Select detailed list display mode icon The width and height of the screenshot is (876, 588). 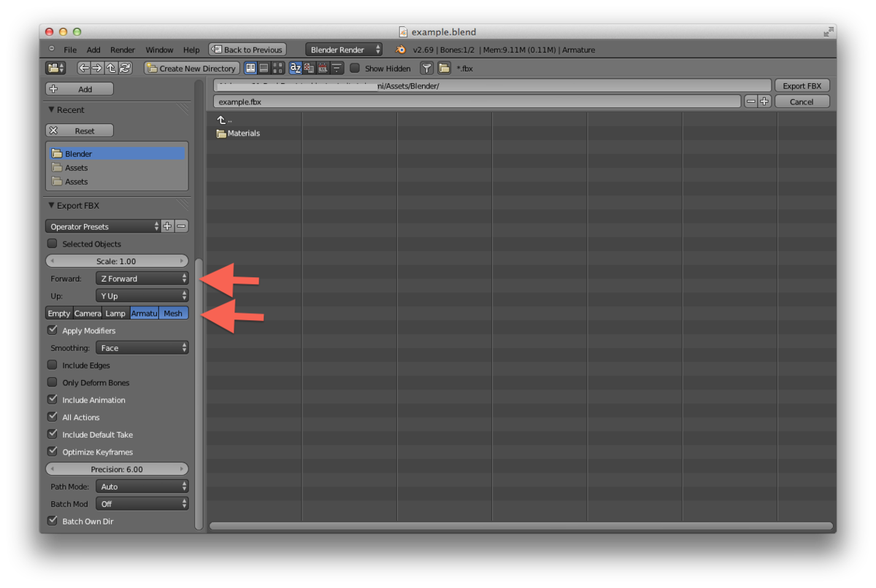point(264,68)
